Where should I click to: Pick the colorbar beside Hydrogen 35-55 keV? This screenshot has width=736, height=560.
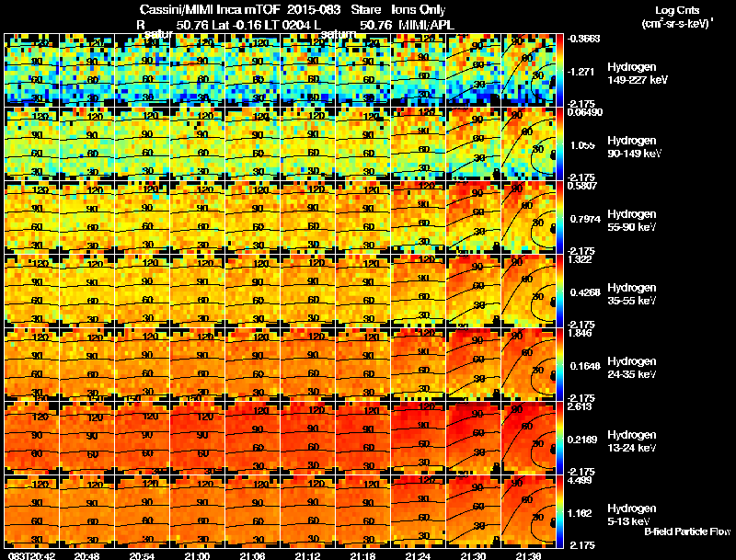[x=560, y=291]
